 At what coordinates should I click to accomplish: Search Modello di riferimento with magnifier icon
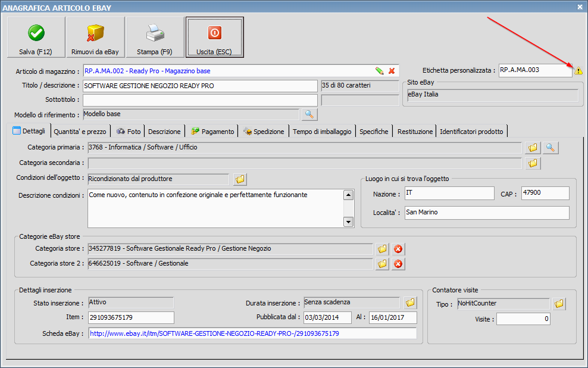tap(309, 114)
